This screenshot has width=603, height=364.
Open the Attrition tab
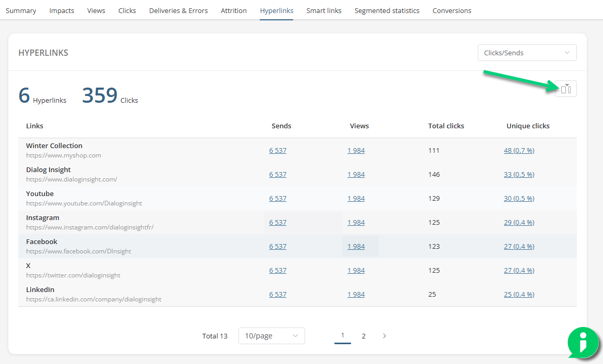(x=234, y=11)
